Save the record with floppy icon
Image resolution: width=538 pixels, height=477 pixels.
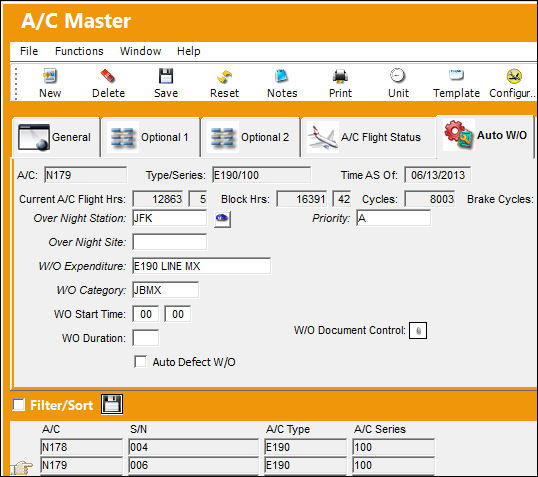coord(166,76)
